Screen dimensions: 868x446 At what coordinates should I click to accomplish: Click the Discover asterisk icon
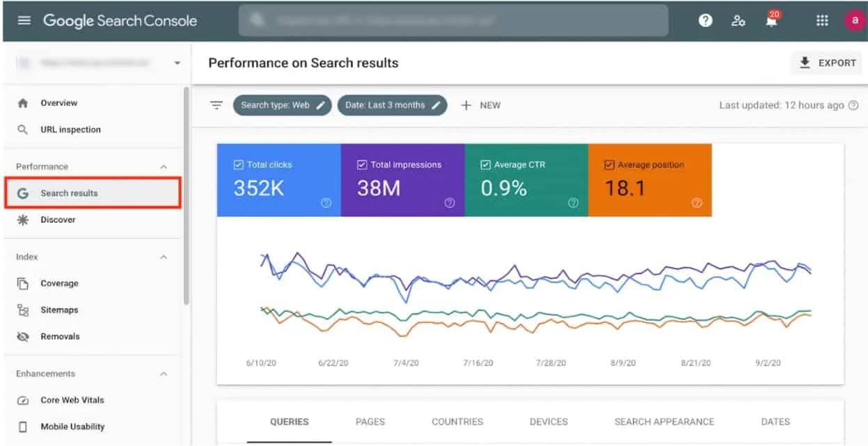(23, 220)
